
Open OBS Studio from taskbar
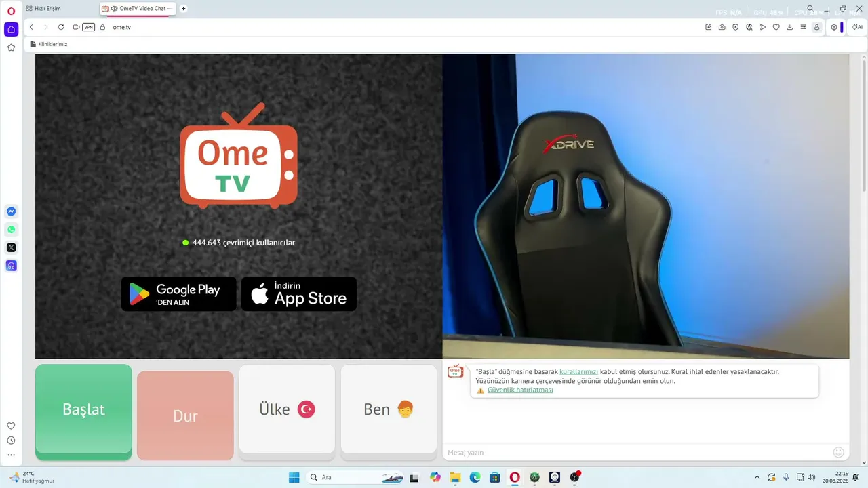pyautogui.click(x=575, y=477)
